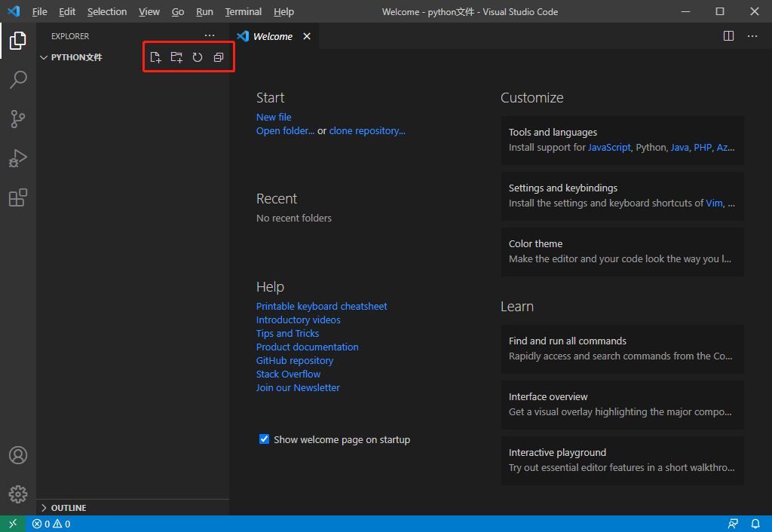Open Introductory videos link

(298, 320)
